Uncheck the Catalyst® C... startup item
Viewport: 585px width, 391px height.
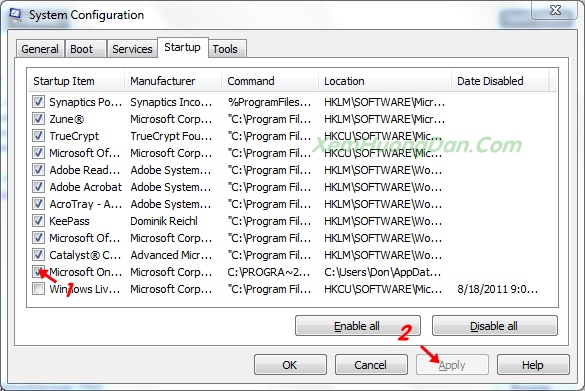pyautogui.click(x=38, y=255)
